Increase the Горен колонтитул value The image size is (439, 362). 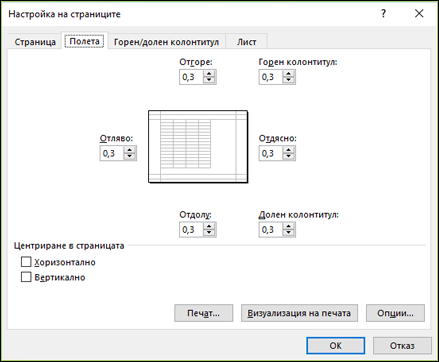289,74
